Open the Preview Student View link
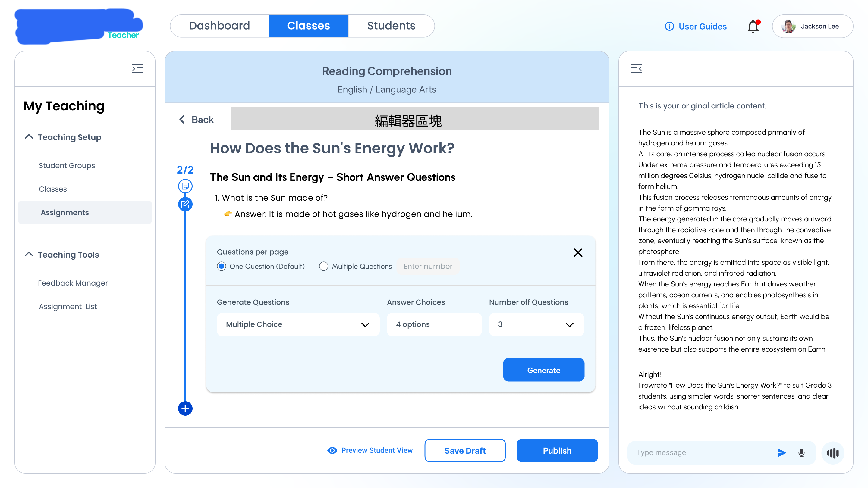The width and height of the screenshot is (868, 488). 377,450
